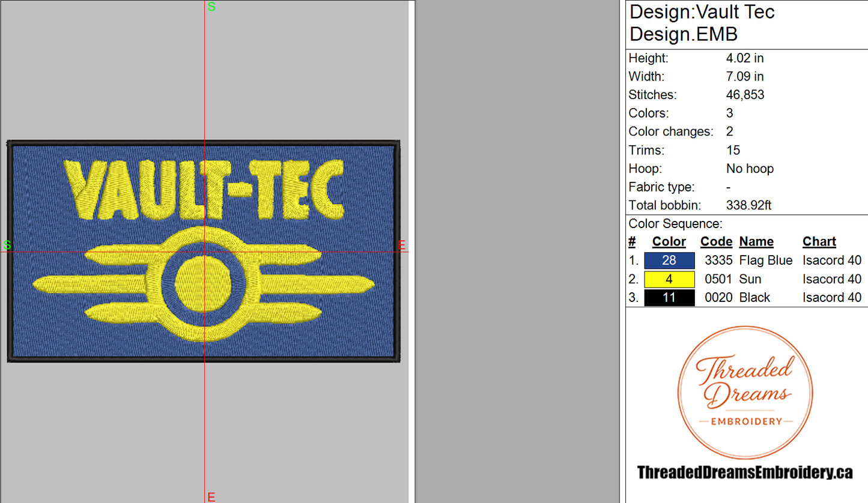Click the 'Sun' thread name
868x503 pixels.
pos(750,279)
